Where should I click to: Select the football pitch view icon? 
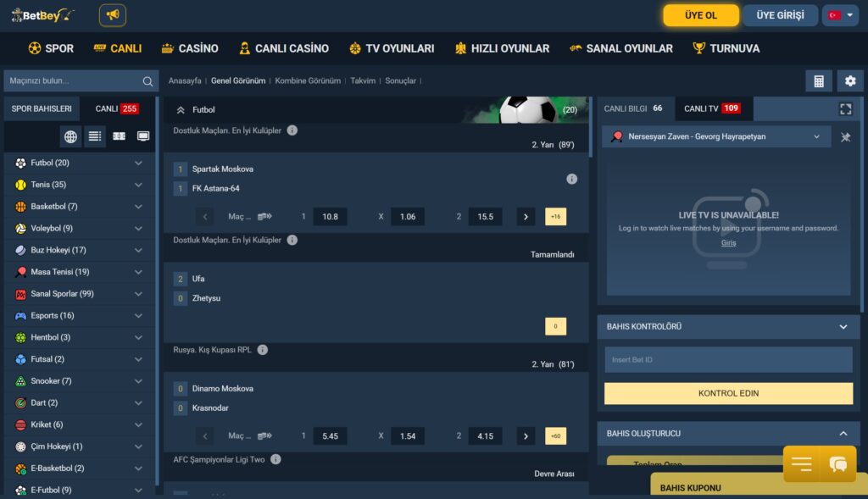[x=119, y=136]
